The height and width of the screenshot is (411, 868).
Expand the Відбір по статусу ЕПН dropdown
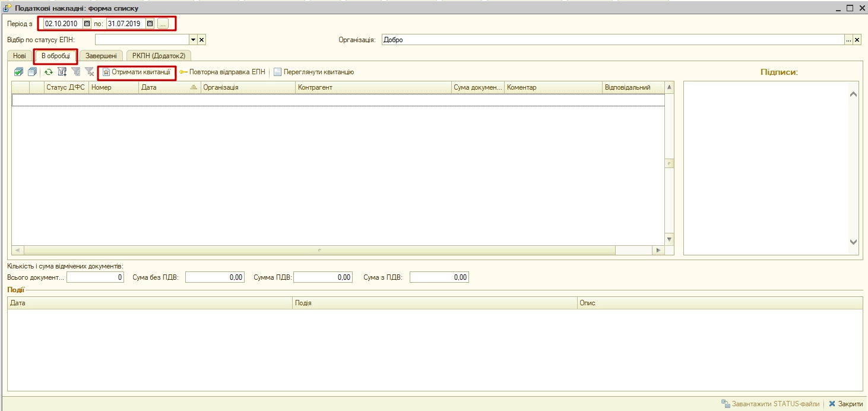point(193,40)
